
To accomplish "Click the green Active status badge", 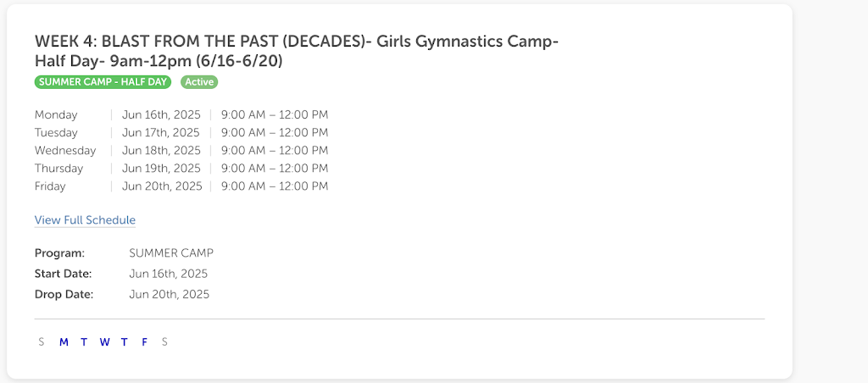I will 200,82.
